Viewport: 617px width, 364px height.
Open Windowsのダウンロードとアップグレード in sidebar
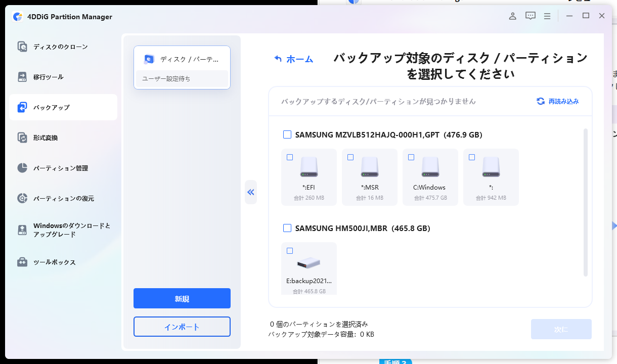[x=63, y=230]
